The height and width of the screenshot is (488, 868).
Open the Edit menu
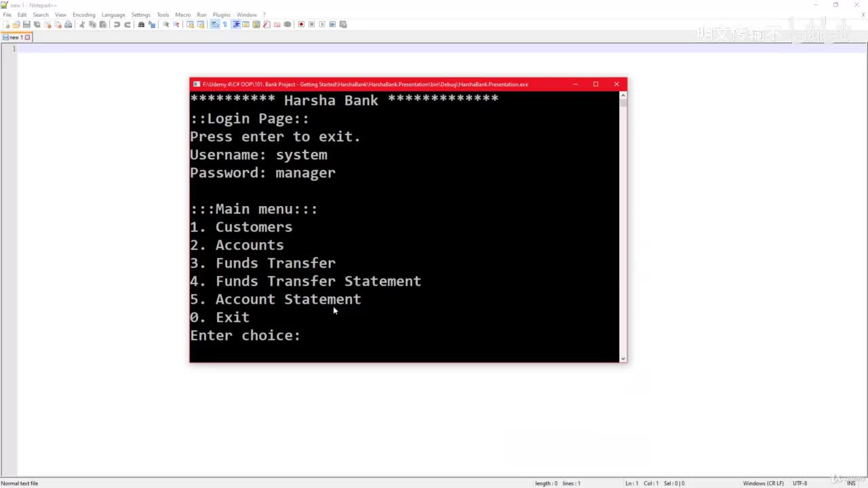(22, 14)
